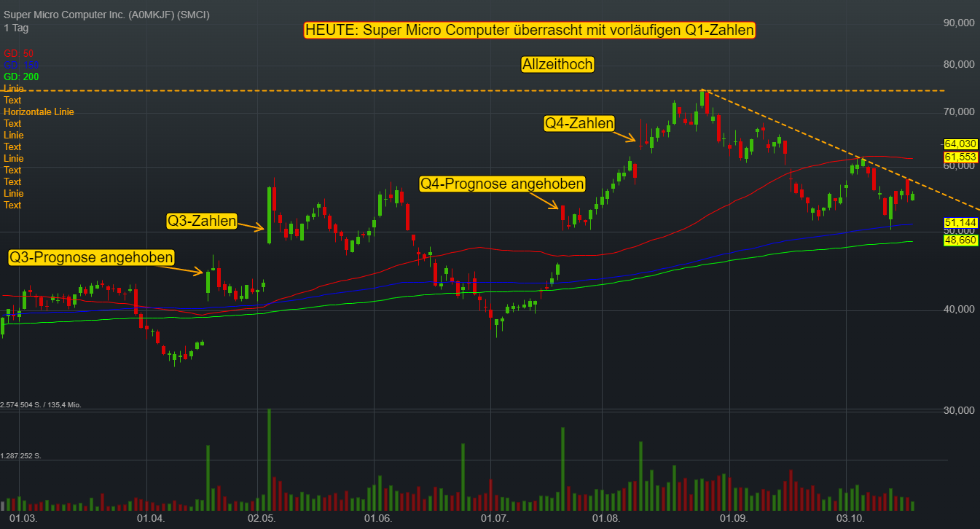Click the 01.06. date axis label

coord(377,519)
